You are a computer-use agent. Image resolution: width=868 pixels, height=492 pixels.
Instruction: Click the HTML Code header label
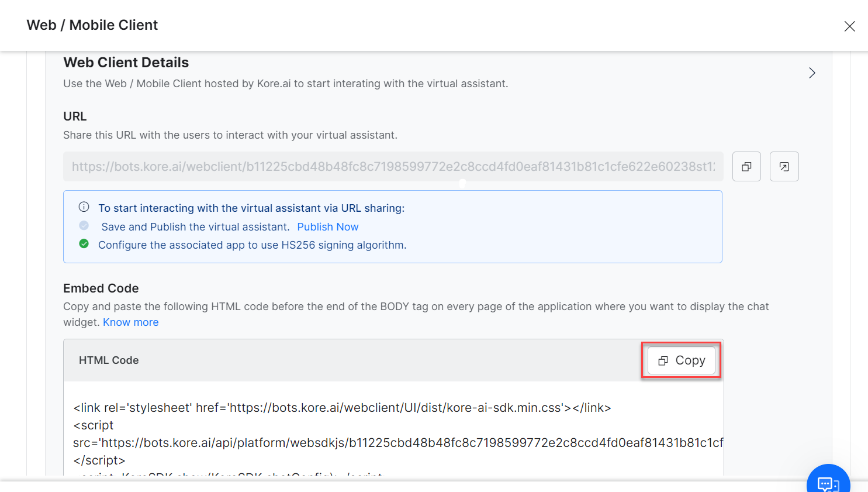coord(109,360)
